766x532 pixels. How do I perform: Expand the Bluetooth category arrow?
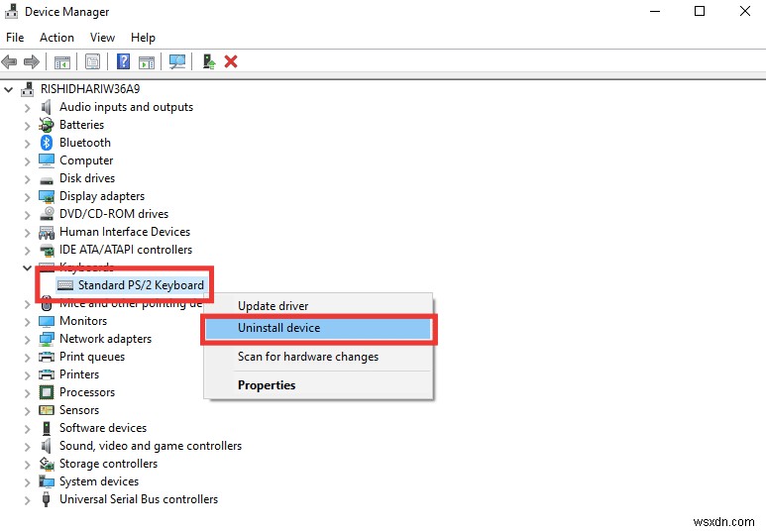(27, 144)
